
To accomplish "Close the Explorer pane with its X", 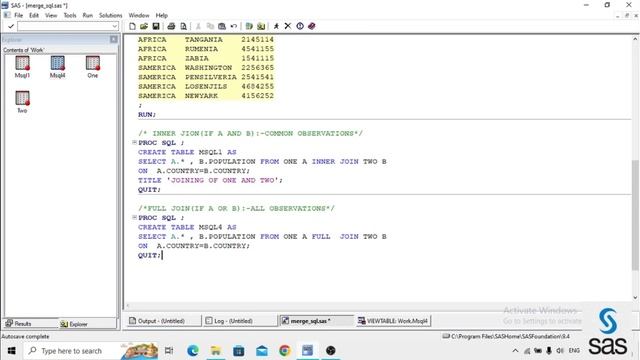I will [113, 39].
